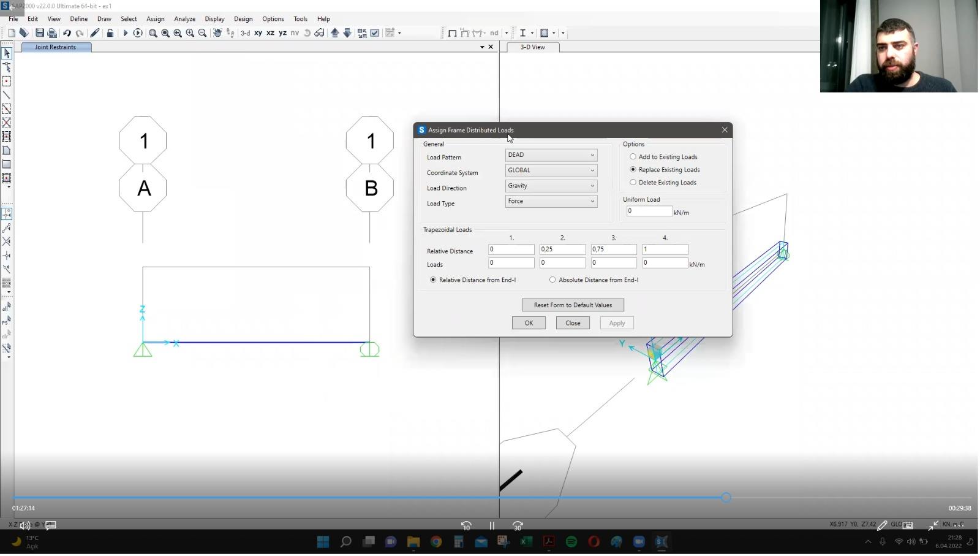Select Absolute Distance from End-I

(553, 280)
